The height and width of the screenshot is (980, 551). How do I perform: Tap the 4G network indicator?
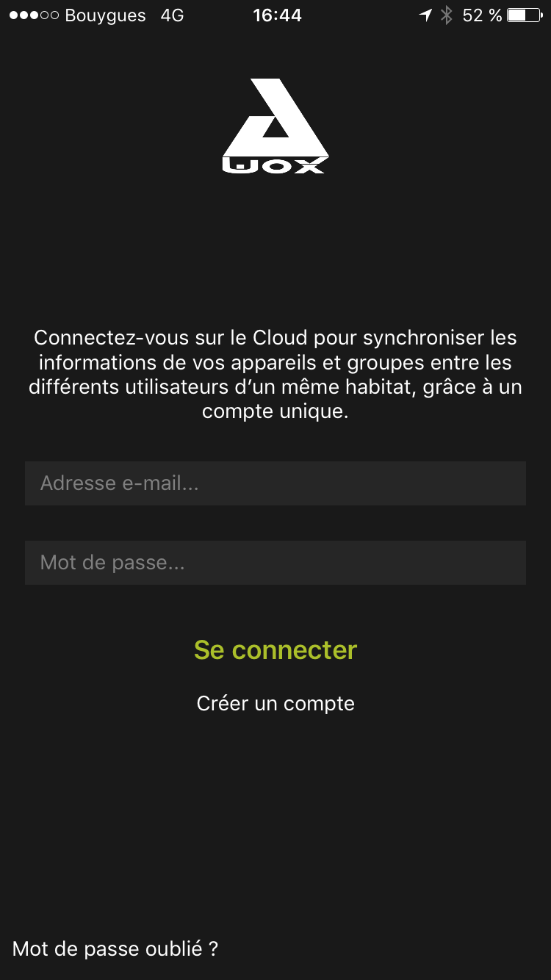tap(172, 15)
